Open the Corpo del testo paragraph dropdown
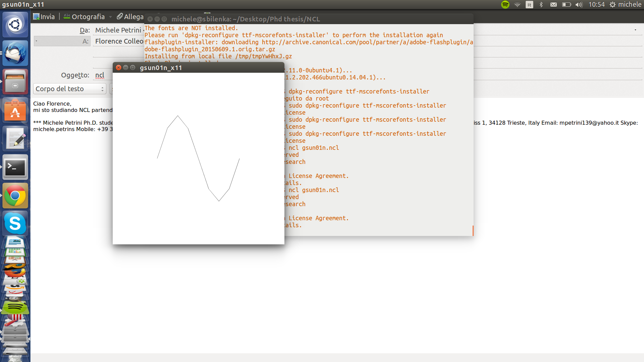Image resolution: width=644 pixels, height=362 pixels. (x=70, y=89)
